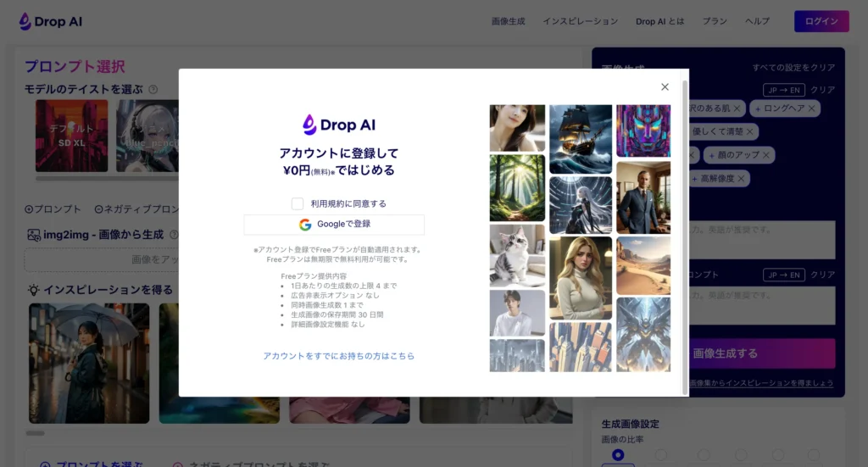Remove the 高解像度 tag
868x467 pixels.
point(741,178)
